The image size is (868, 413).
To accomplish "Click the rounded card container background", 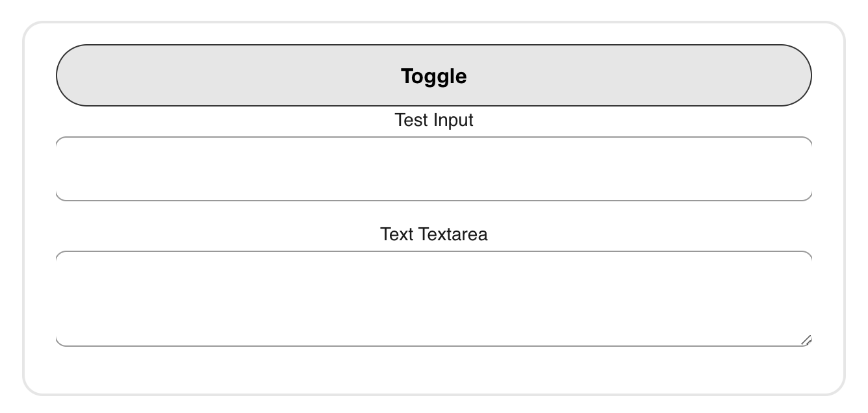I will 433,370.
